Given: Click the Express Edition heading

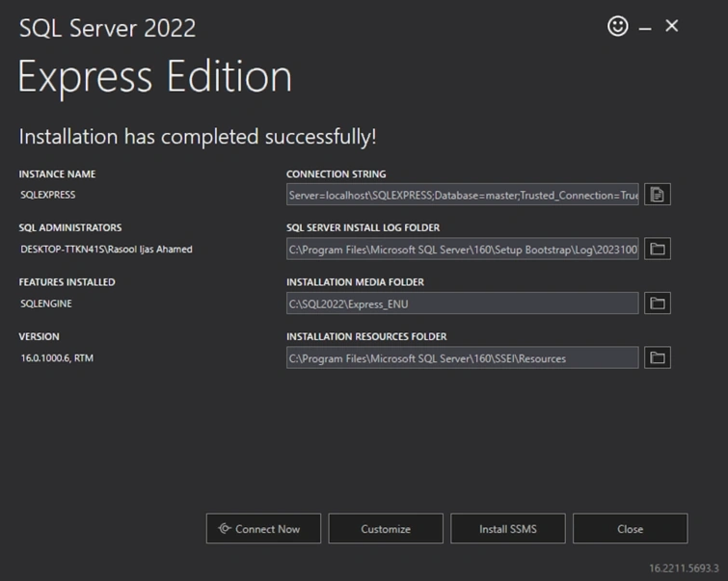Looking at the screenshot, I should point(155,77).
